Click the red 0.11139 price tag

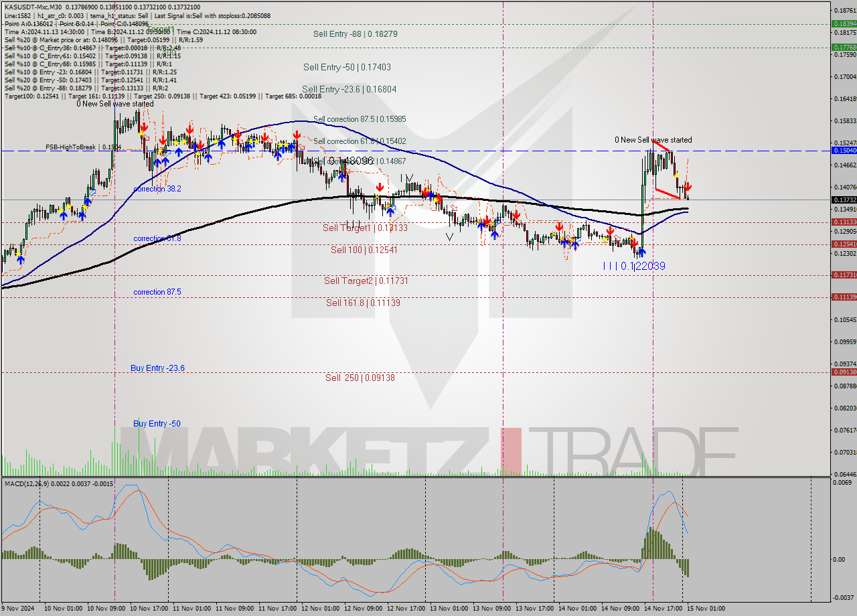[844, 297]
